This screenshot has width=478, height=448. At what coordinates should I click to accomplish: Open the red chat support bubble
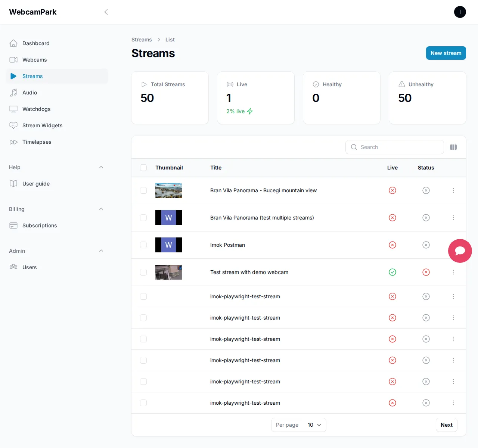460,251
